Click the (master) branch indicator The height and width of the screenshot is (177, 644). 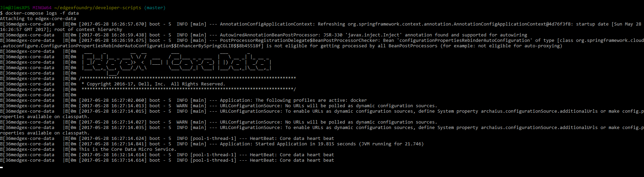(155, 8)
